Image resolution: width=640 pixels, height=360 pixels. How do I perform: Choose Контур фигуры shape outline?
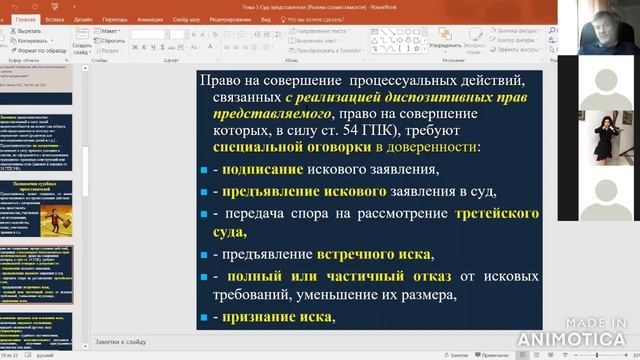click(513, 40)
